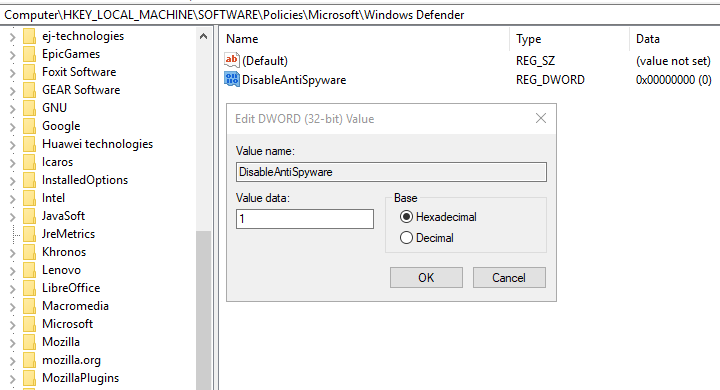The width and height of the screenshot is (720, 390).
Task: Click the Value data input field
Action: [305, 219]
